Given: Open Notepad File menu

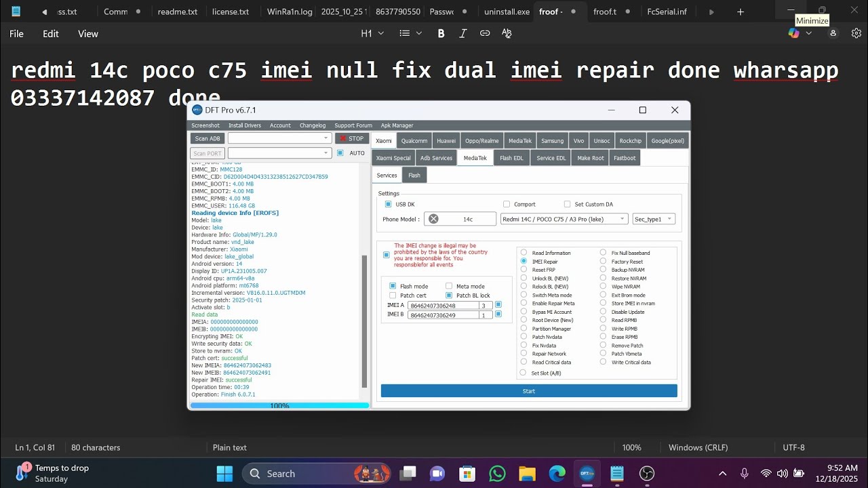Looking at the screenshot, I should coord(16,33).
